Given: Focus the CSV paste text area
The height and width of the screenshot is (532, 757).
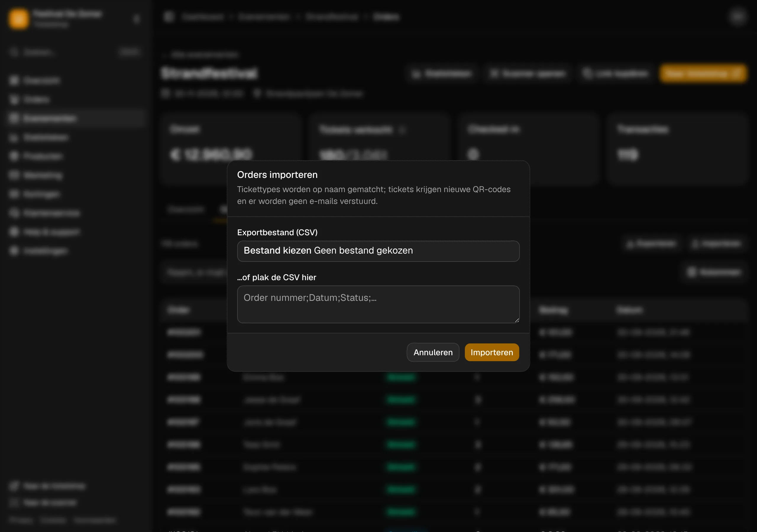Looking at the screenshot, I should pyautogui.click(x=378, y=304).
